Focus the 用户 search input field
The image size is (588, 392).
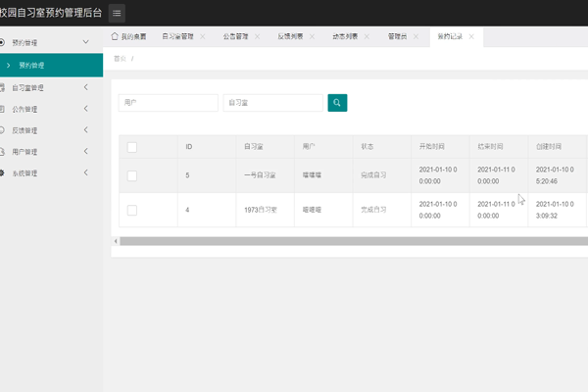168,102
